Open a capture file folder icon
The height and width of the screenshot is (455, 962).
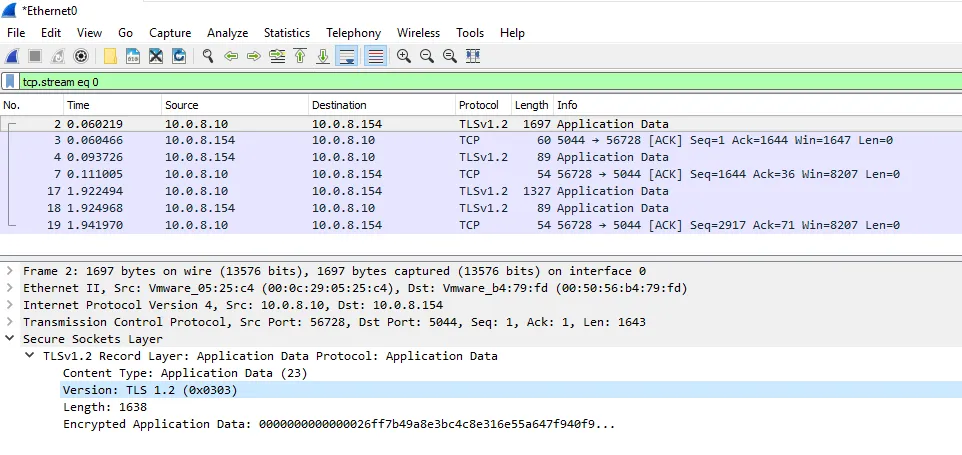110,56
